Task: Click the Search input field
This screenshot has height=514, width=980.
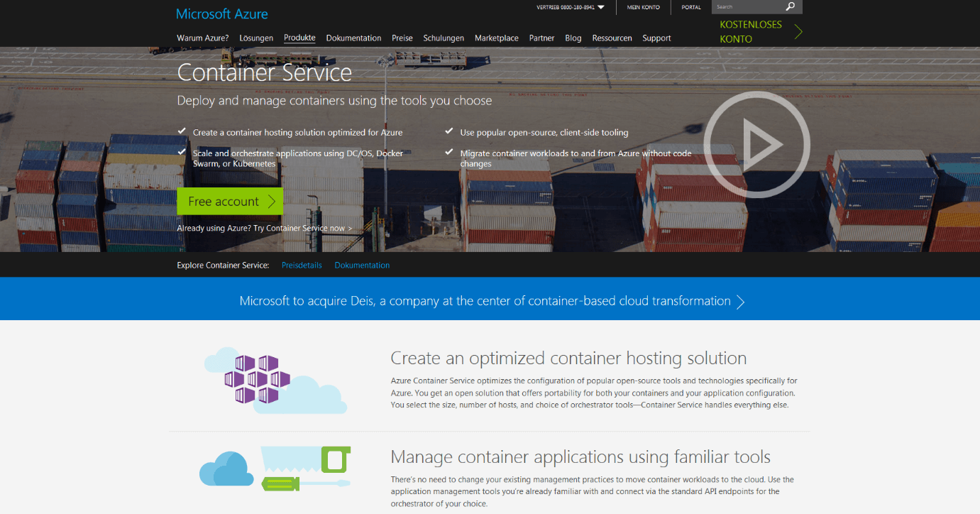Action: click(747, 7)
